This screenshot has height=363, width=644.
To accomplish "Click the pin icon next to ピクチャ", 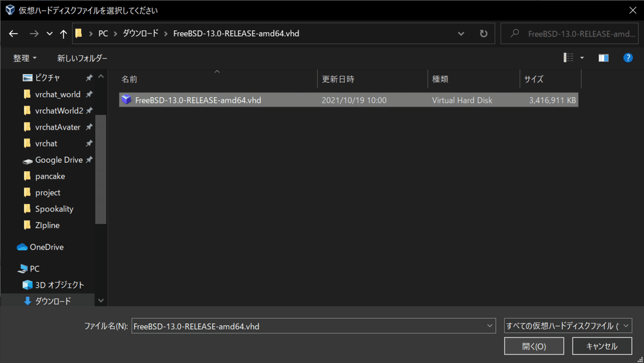I will pyautogui.click(x=89, y=78).
